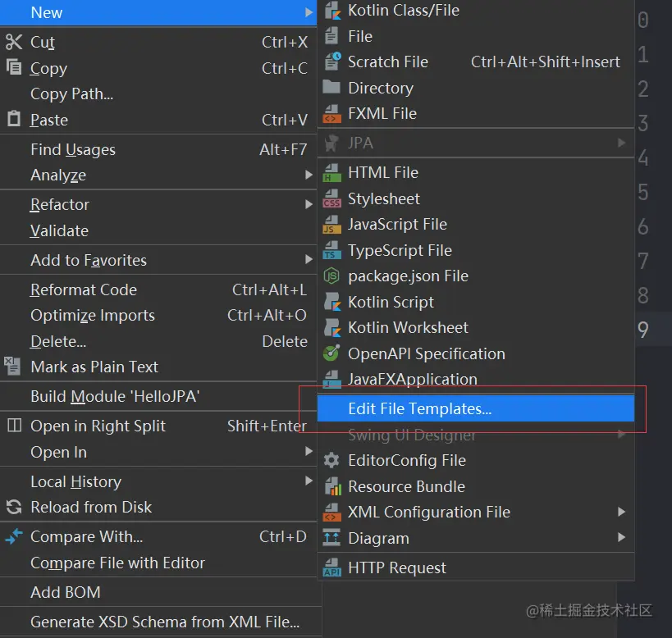Image resolution: width=672 pixels, height=638 pixels.
Task: Click the FXML File icon
Action: (x=331, y=114)
